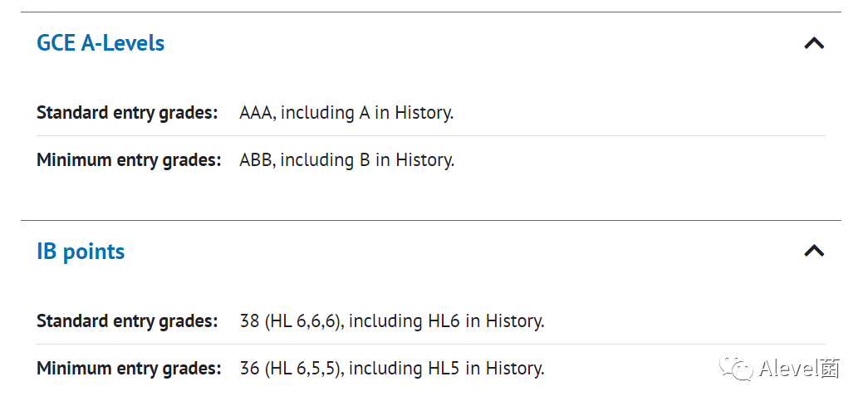Click the AAA including A in History text
868x406 pixels.
346,113
